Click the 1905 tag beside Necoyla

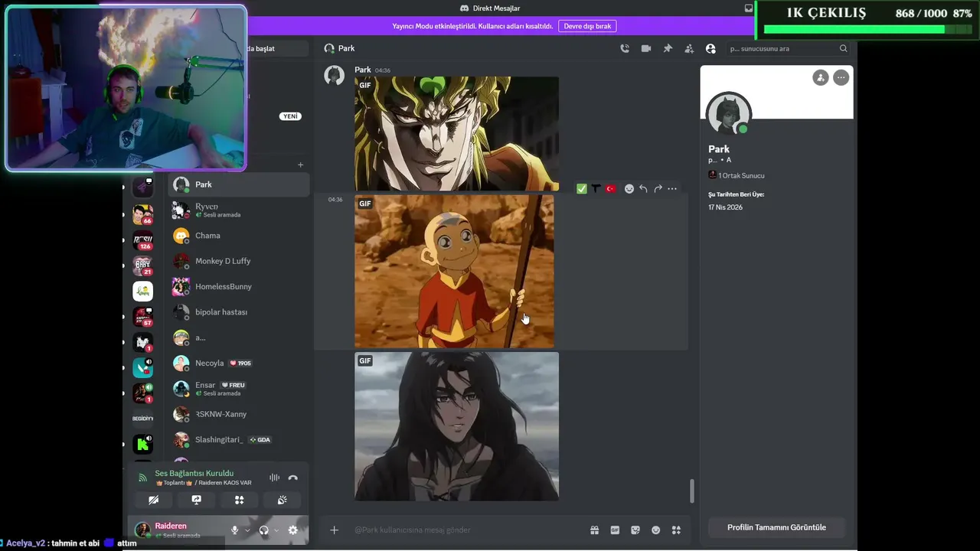point(240,364)
